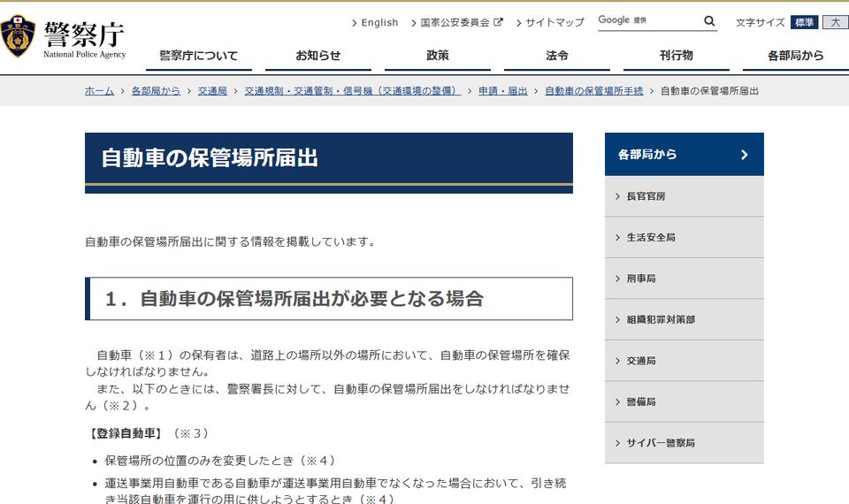Click the current breadcrumb 自動車の保管場所届出

pos(709,91)
